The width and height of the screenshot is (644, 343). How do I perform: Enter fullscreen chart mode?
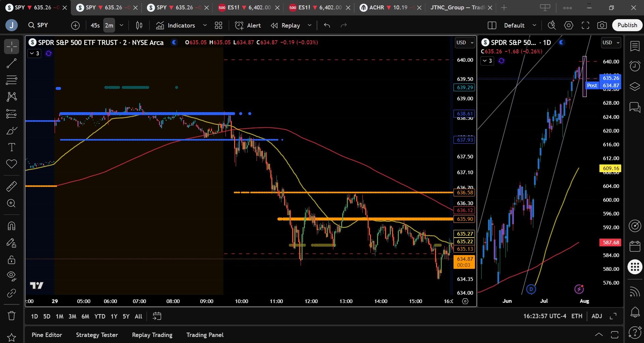(585, 25)
